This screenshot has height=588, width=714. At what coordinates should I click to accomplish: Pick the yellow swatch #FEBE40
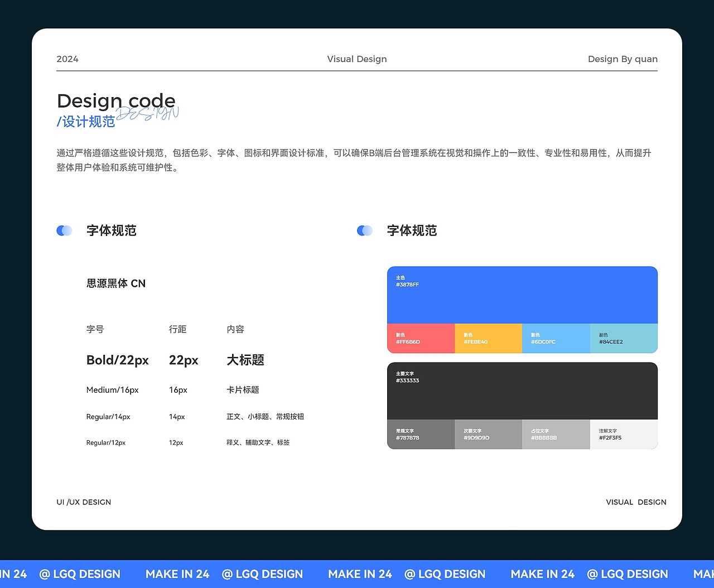coord(488,338)
